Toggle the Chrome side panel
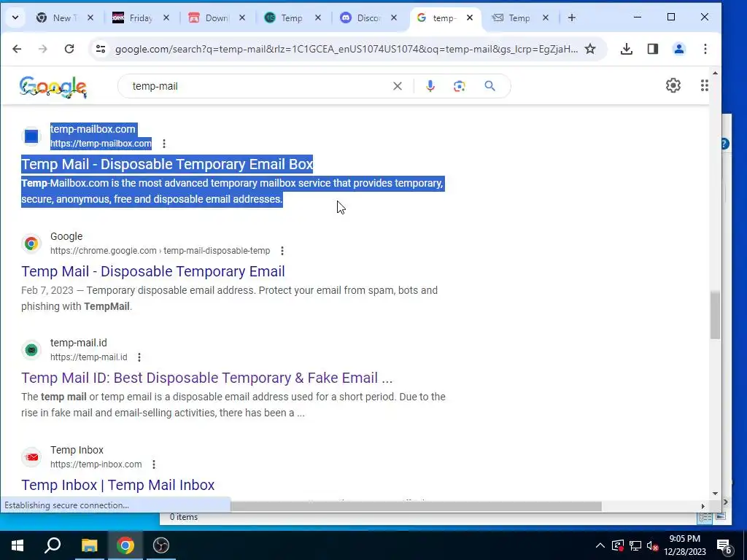The height and width of the screenshot is (560, 747). (653, 49)
